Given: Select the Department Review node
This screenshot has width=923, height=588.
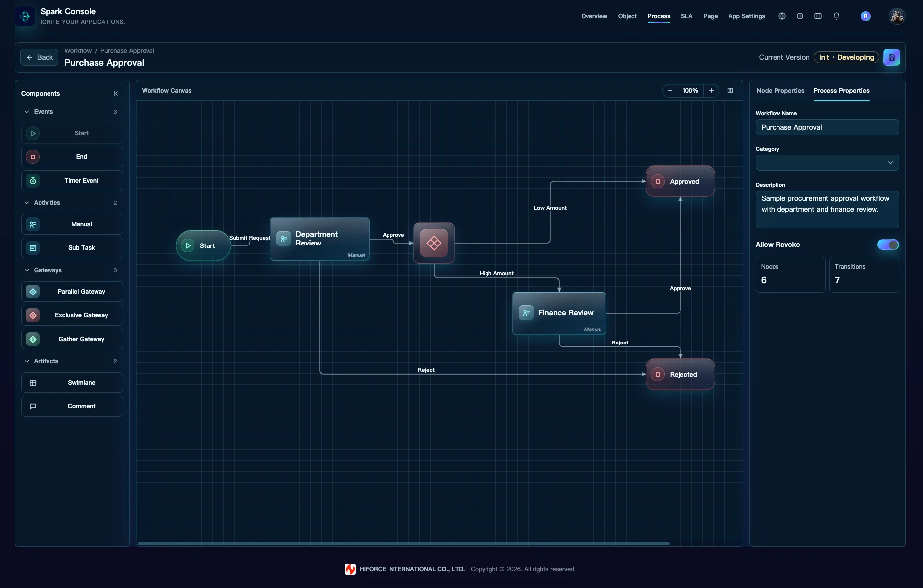Looking at the screenshot, I should 320,239.
